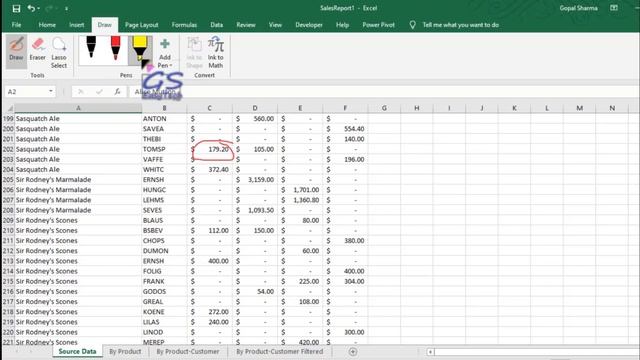Click the Insert Function fx icon
This screenshot has height=360, width=640.
[118, 91]
